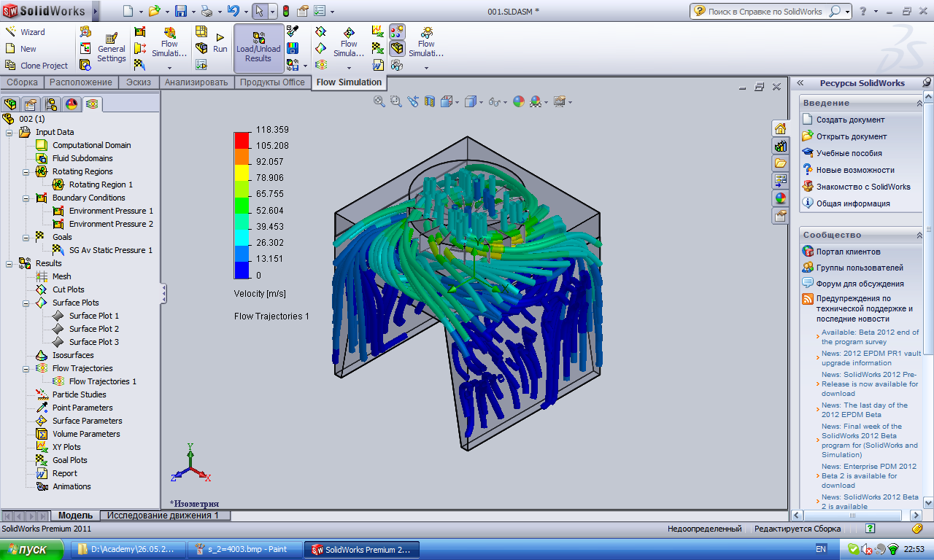Click the Zoom to Fit magnifier icon
This screenshot has width=934, height=560.
[379, 101]
